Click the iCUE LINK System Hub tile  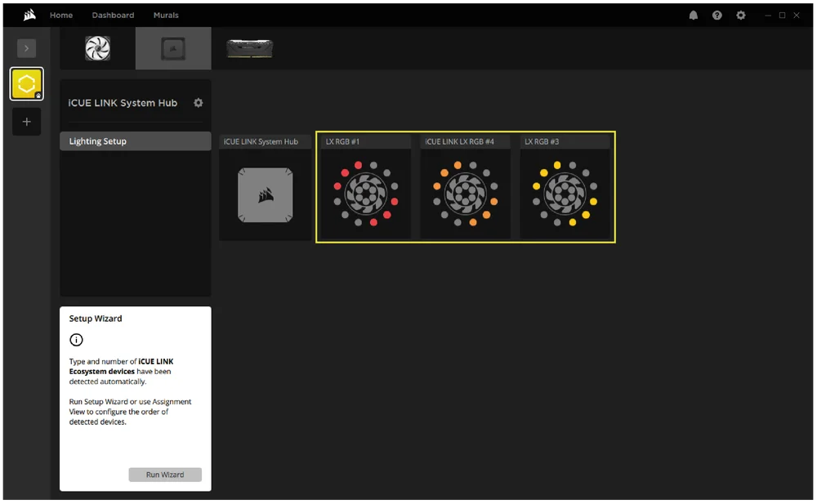[265, 194]
